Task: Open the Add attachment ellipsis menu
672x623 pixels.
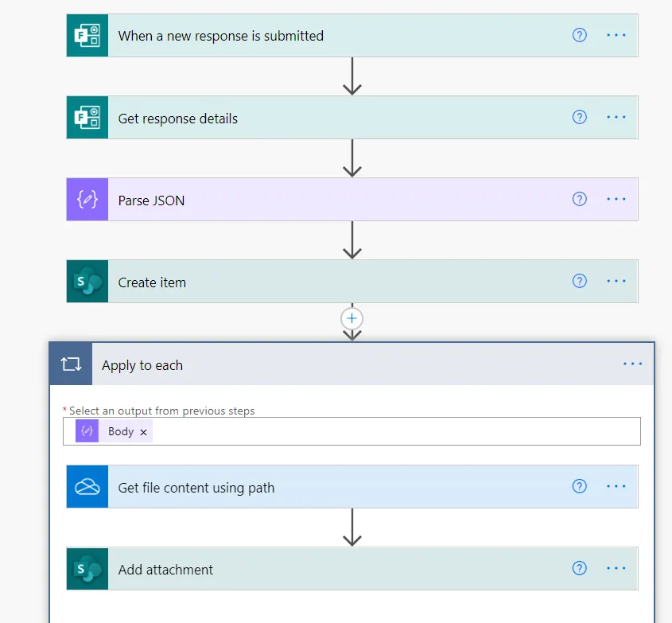Action: pos(616,568)
